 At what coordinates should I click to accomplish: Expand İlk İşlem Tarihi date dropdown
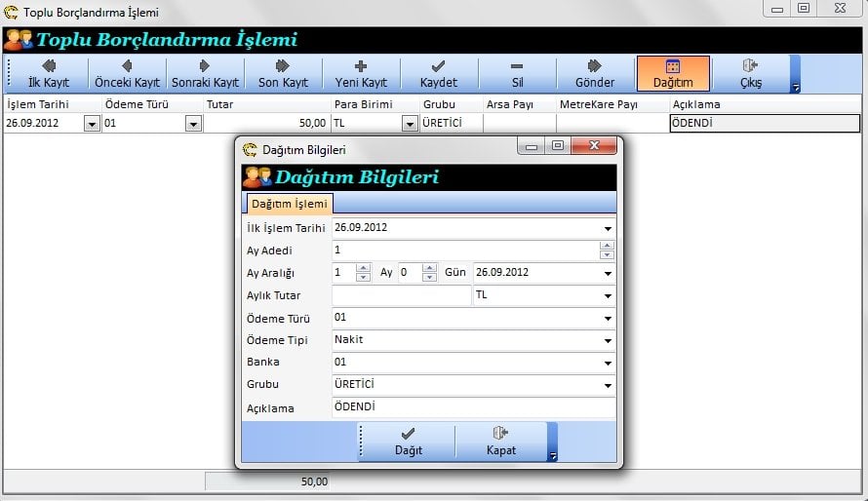[608, 228]
